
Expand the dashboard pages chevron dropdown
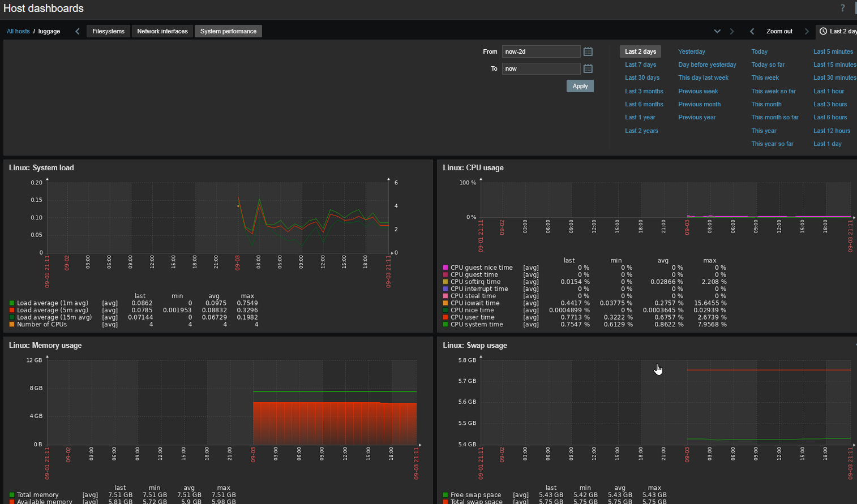717,31
